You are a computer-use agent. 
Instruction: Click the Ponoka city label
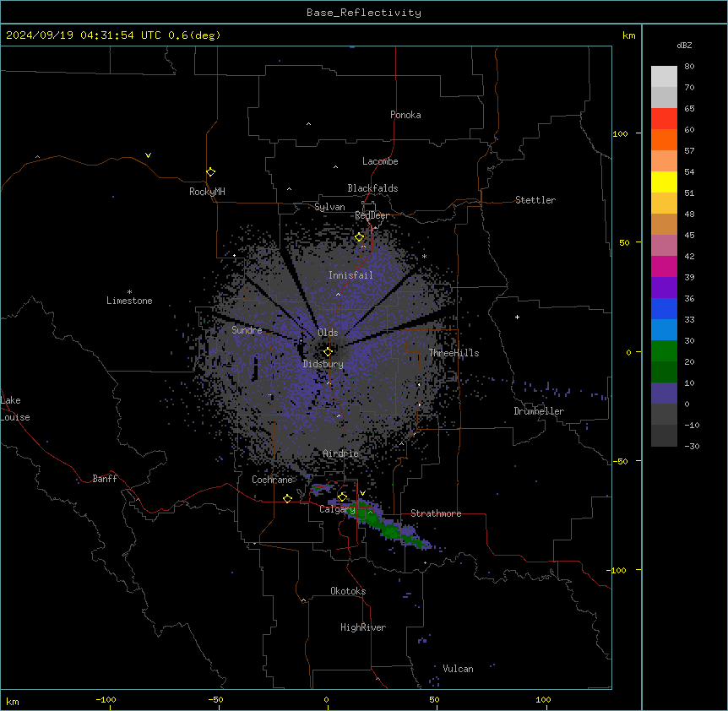[x=405, y=115]
